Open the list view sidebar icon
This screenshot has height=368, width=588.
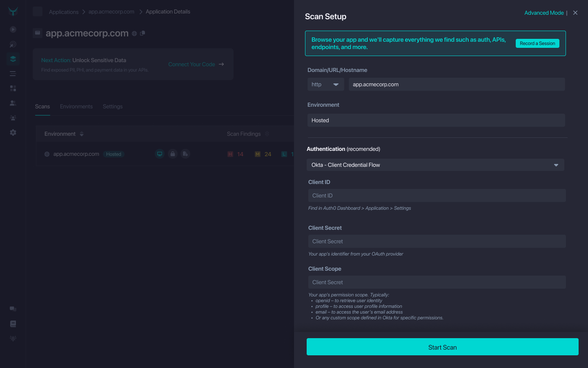click(13, 73)
